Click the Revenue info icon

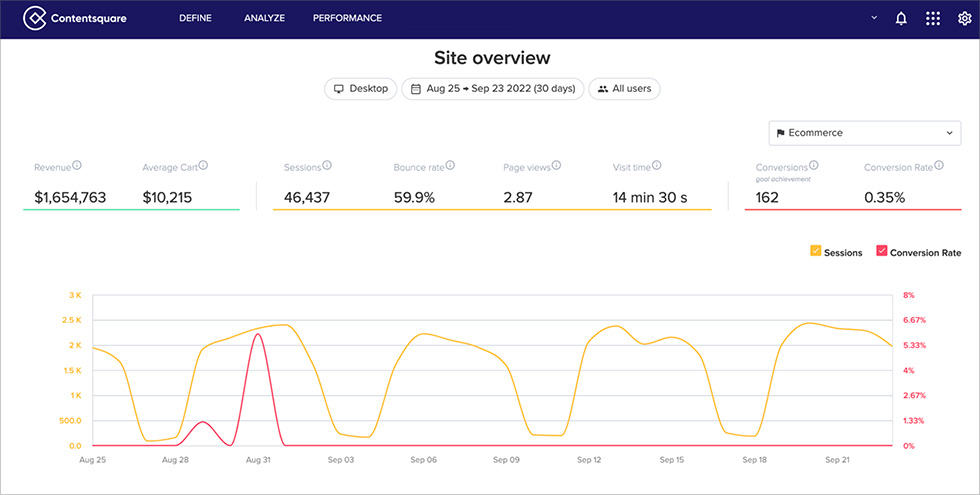(x=77, y=165)
